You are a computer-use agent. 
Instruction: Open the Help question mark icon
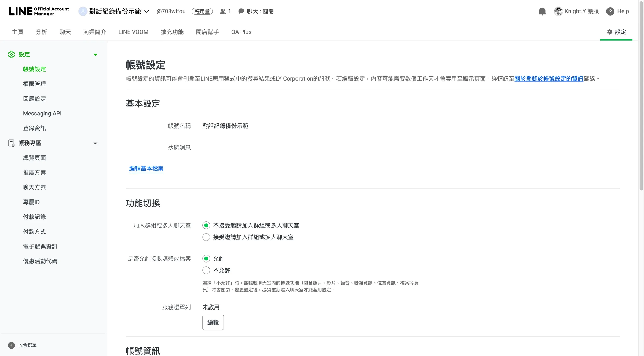tap(610, 11)
